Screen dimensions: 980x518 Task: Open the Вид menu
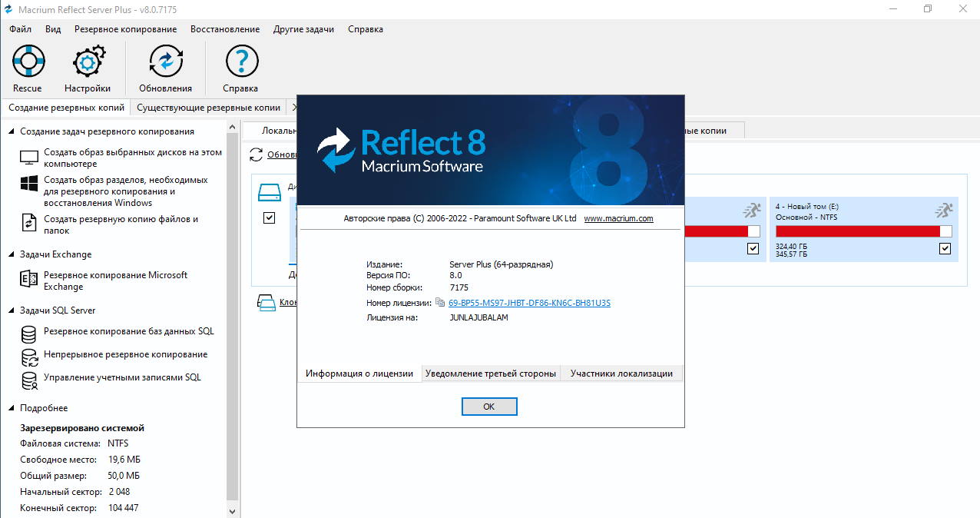click(x=53, y=29)
